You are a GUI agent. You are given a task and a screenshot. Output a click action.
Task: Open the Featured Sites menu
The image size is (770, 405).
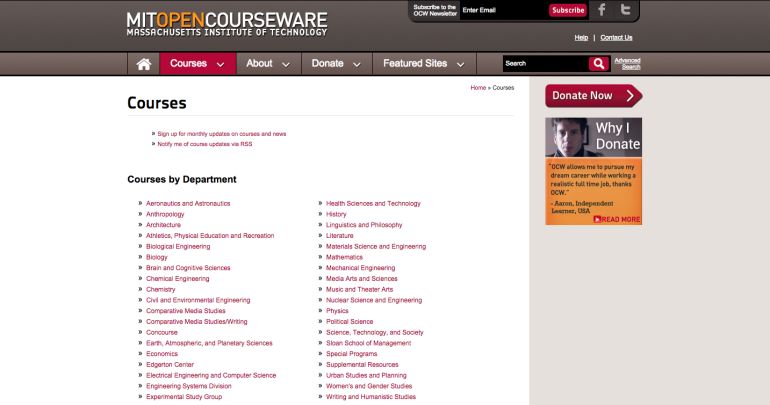click(x=423, y=63)
